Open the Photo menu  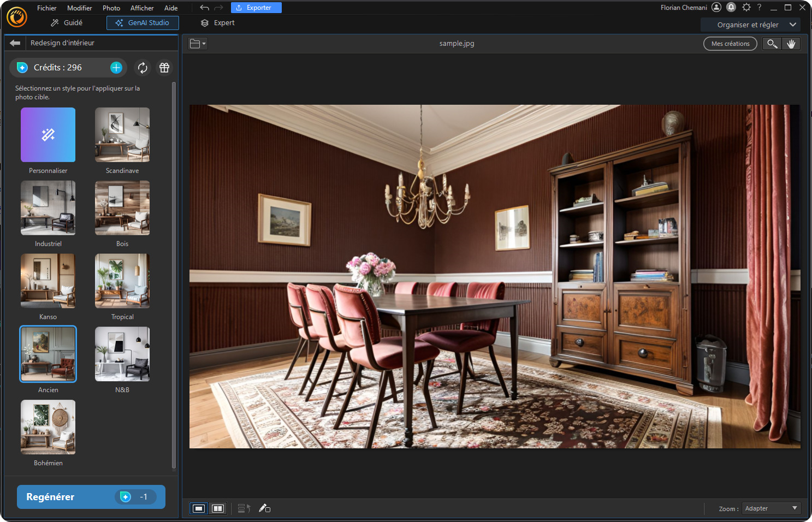[111, 8]
